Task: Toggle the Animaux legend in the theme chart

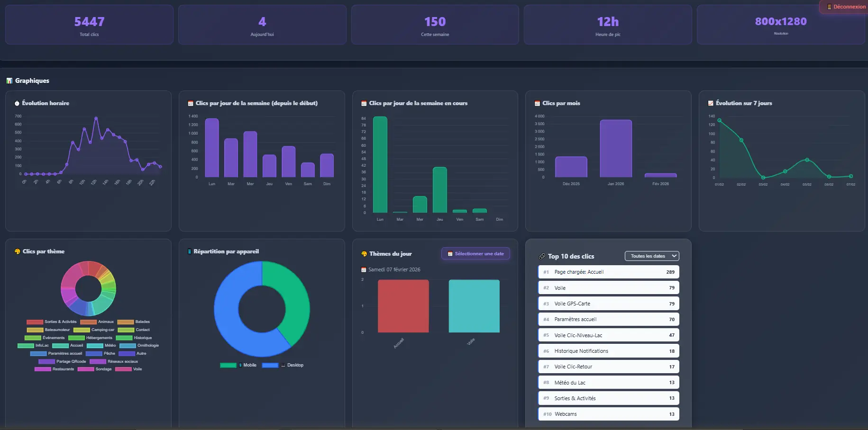Action: tap(98, 322)
